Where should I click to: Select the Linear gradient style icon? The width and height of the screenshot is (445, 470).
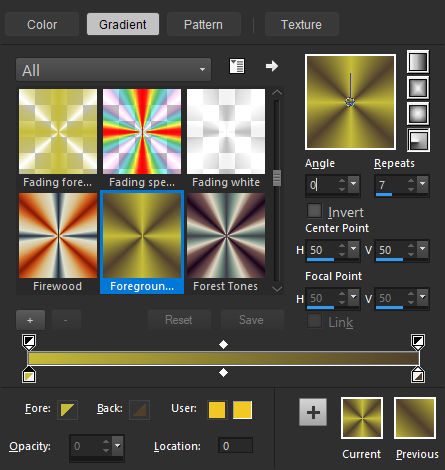[418, 62]
